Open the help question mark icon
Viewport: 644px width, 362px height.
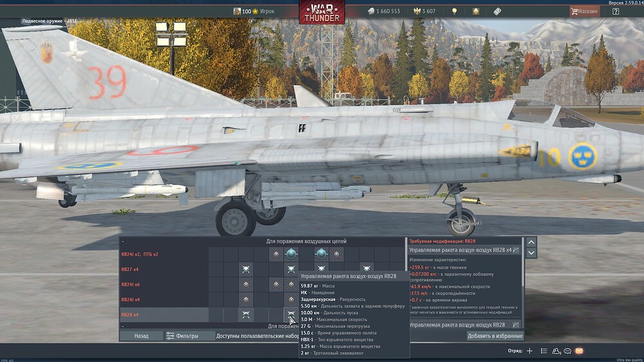tap(615, 12)
